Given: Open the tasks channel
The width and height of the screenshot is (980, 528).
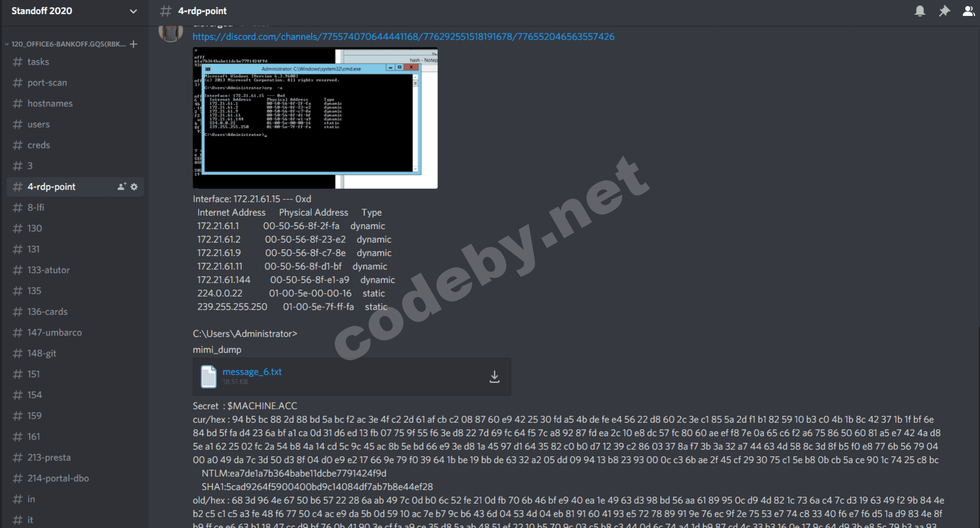Looking at the screenshot, I should point(75,62).
